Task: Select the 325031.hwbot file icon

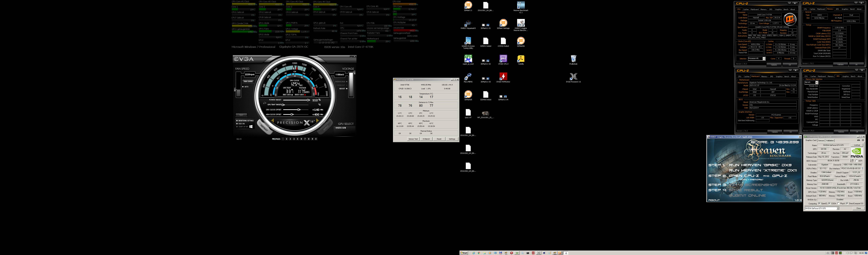Action: pyautogui.click(x=486, y=42)
